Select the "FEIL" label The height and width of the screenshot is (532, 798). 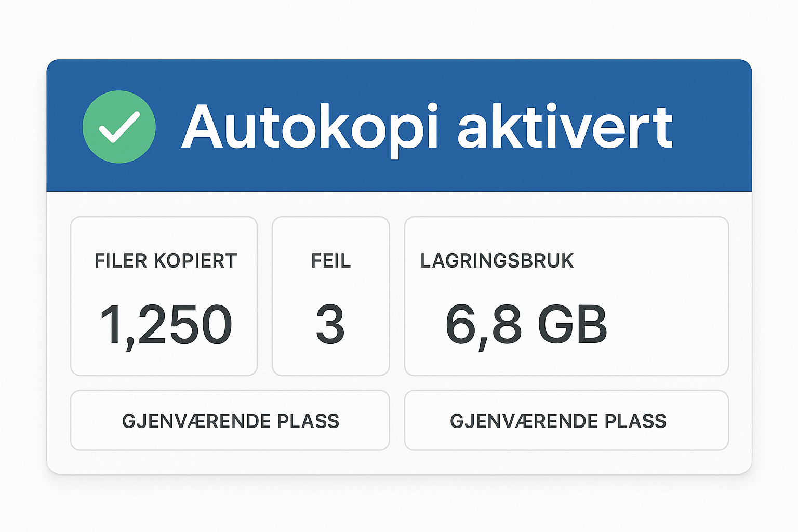coord(331,261)
